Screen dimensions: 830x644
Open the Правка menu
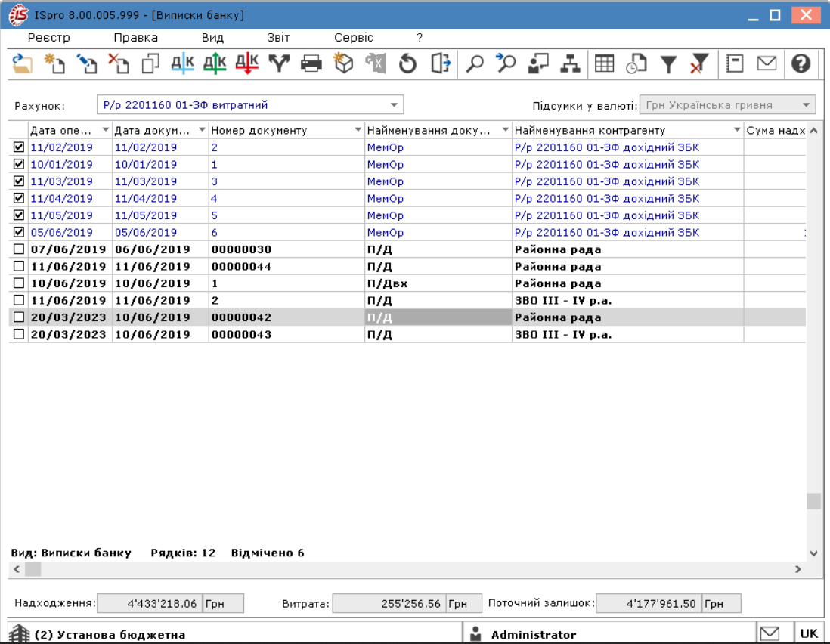(x=135, y=38)
